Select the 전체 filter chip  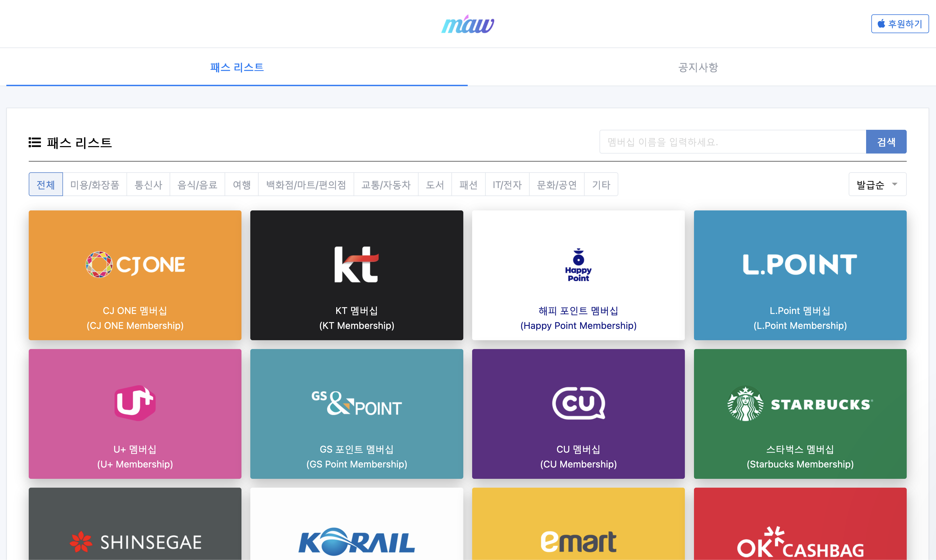[x=45, y=184]
